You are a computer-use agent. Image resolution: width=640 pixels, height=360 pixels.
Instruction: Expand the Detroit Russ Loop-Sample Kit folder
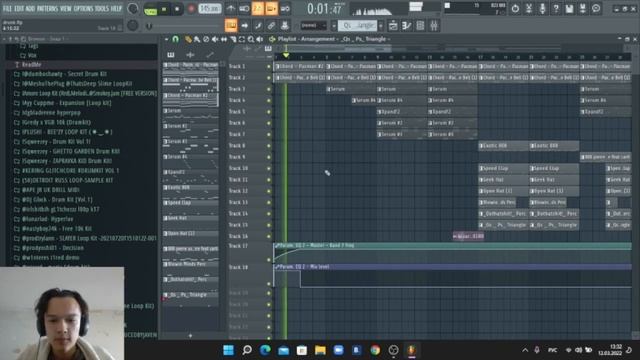coord(67,180)
